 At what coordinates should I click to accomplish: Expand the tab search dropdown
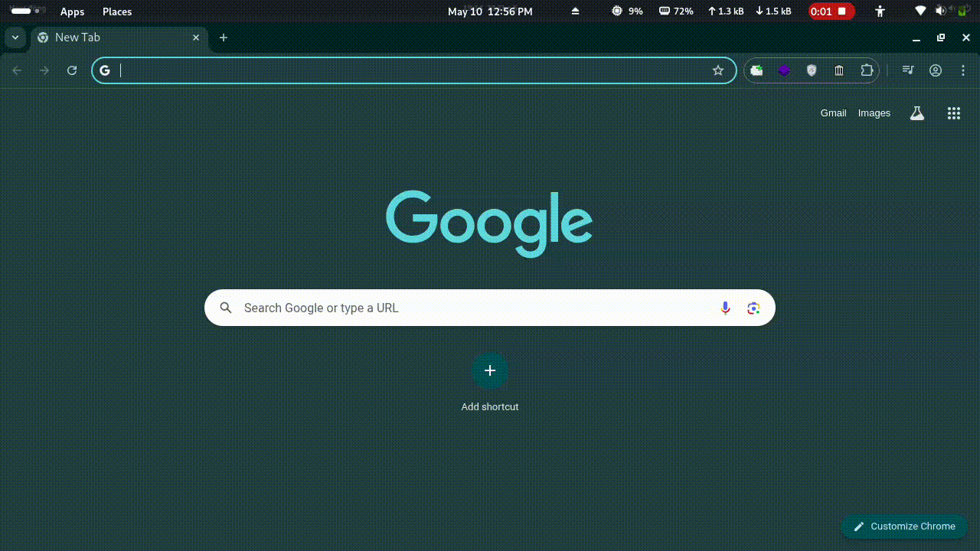tap(15, 37)
